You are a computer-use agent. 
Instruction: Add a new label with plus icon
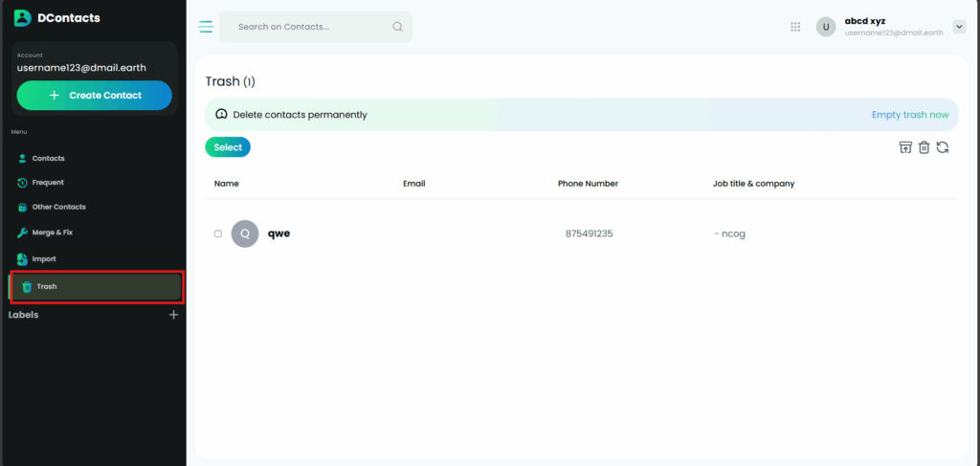click(173, 315)
